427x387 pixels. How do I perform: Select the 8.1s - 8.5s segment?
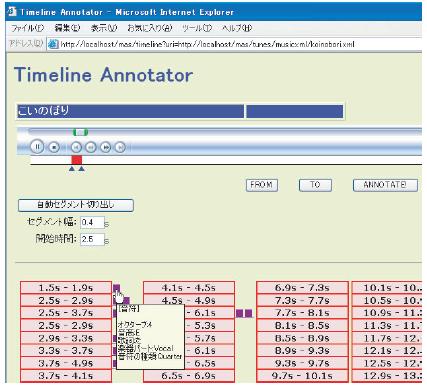coord(302,325)
